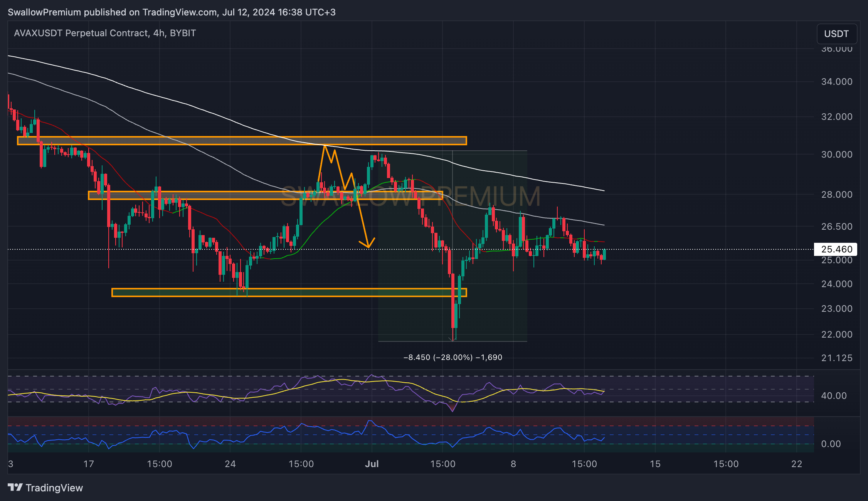Click the 15 date label on time axis

click(655, 464)
